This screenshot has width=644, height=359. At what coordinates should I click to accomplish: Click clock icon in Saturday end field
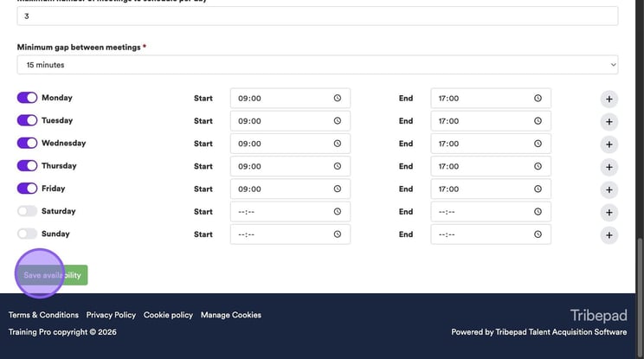pyautogui.click(x=538, y=212)
